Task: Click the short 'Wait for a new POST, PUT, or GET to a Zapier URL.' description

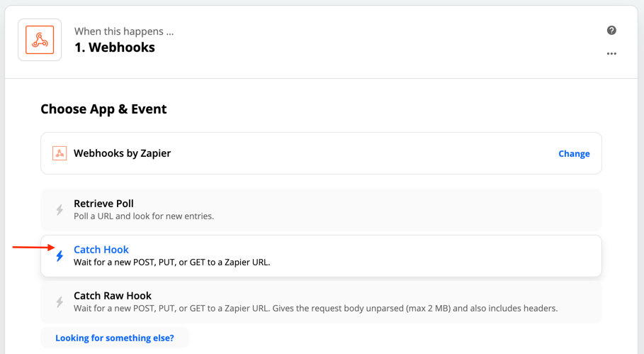Action: pyautogui.click(x=171, y=262)
